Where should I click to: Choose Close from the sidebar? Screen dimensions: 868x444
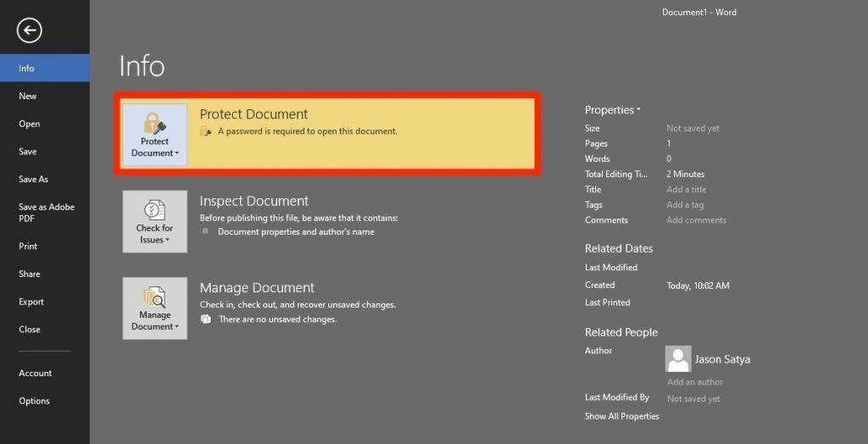(x=45, y=329)
